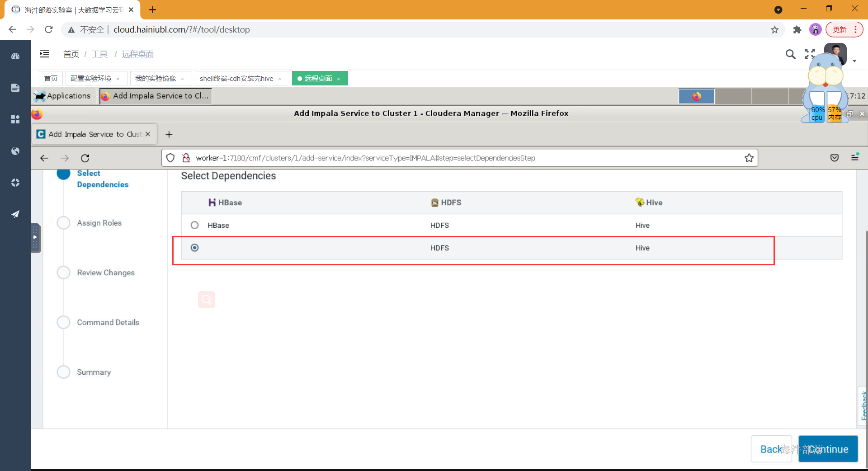This screenshot has width=868, height=471.
Task: Close the Add Impala Service Firefox tab
Action: (x=147, y=134)
